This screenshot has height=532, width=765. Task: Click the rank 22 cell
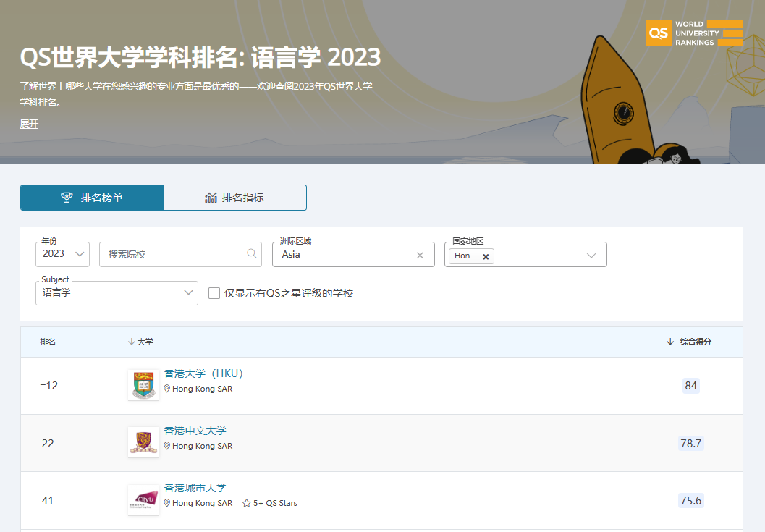pyautogui.click(x=48, y=443)
